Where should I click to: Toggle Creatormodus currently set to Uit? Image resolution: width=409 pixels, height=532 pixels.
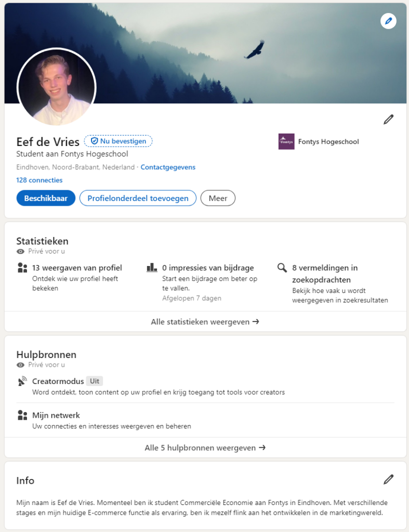coord(94,381)
